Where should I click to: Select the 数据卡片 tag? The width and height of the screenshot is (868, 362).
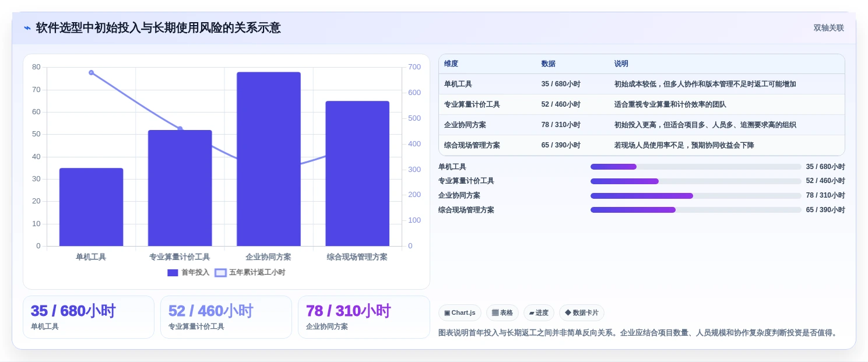(582, 313)
